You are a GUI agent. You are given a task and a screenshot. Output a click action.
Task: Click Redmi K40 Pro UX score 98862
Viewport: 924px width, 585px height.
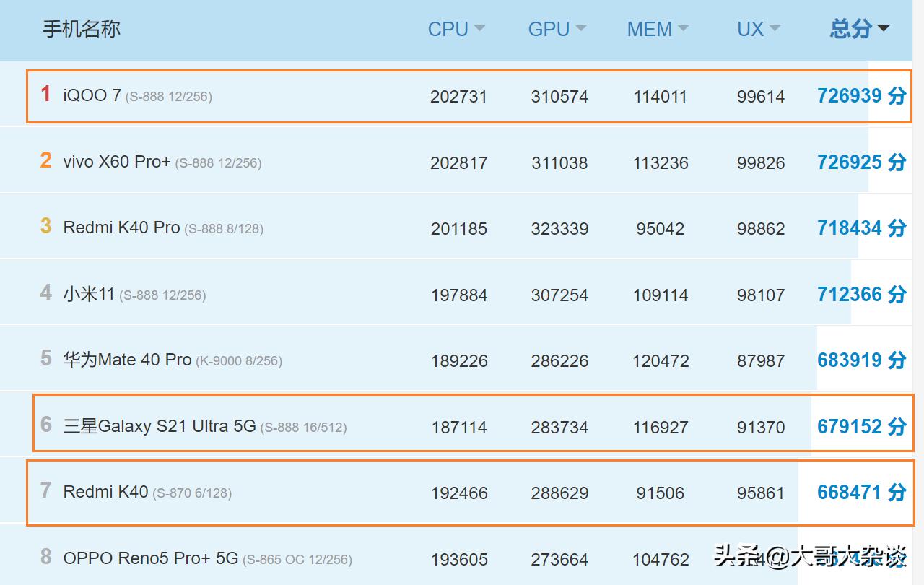[x=761, y=228]
